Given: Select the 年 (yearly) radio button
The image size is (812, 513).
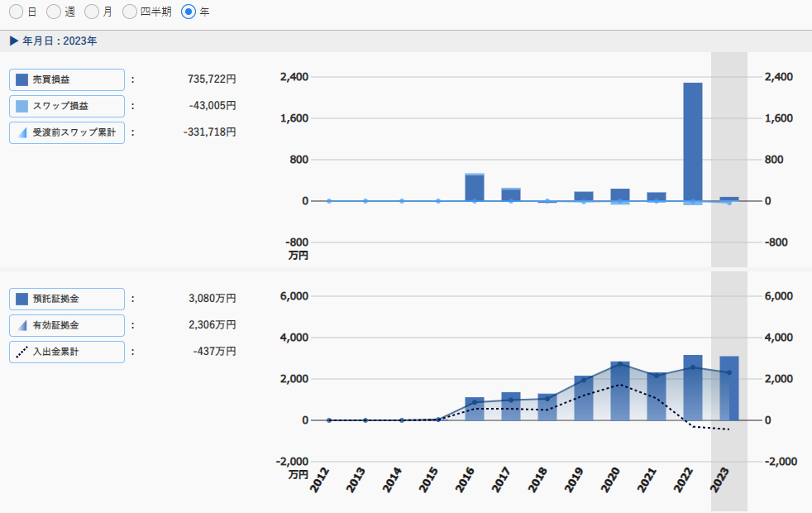Looking at the screenshot, I should pyautogui.click(x=189, y=12).
